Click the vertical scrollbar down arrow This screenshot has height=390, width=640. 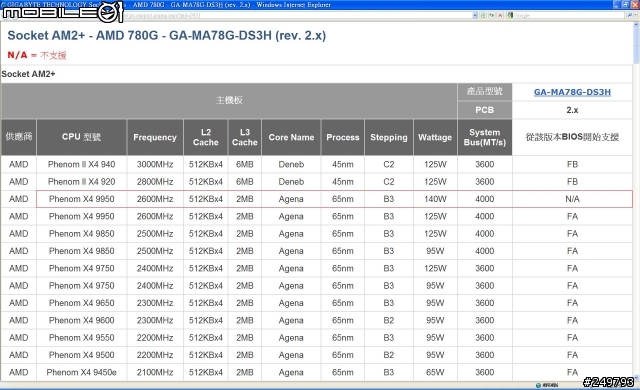(x=636, y=378)
